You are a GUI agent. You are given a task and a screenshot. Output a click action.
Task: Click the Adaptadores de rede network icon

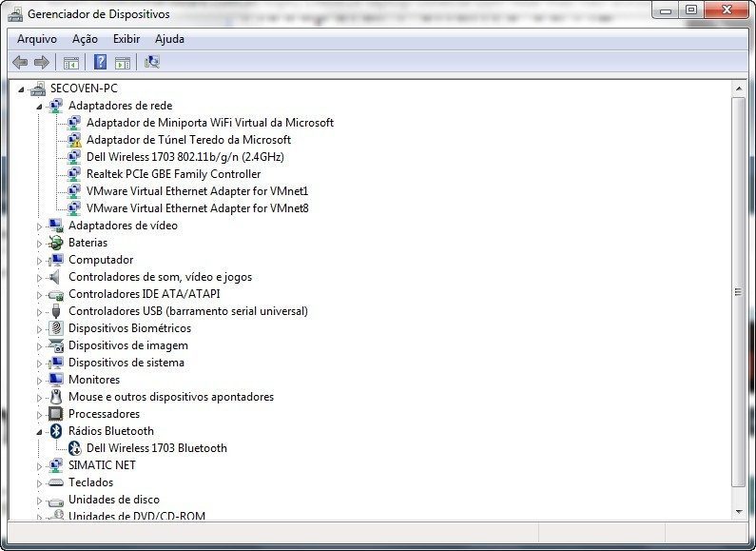click(56, 106)
